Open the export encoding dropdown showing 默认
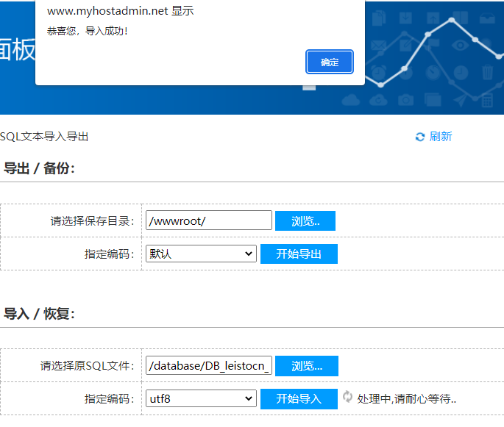Image resolution: width=504 pixels, height=427 pixels. point(201,254)
